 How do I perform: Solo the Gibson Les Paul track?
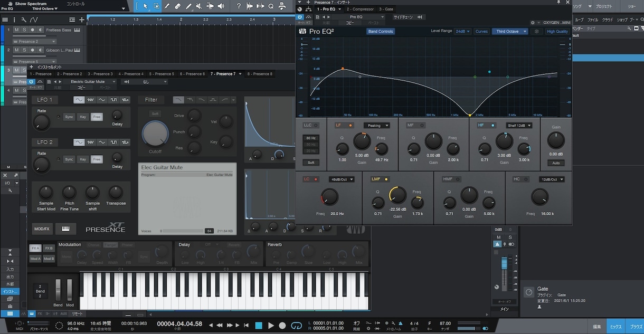pos(24,50)
